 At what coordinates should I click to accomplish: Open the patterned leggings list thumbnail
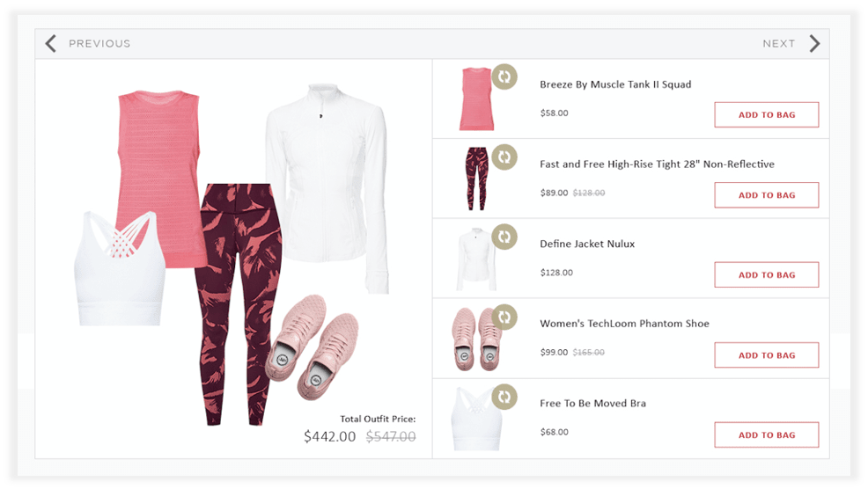pyautogui.click(x=476, y=179)
